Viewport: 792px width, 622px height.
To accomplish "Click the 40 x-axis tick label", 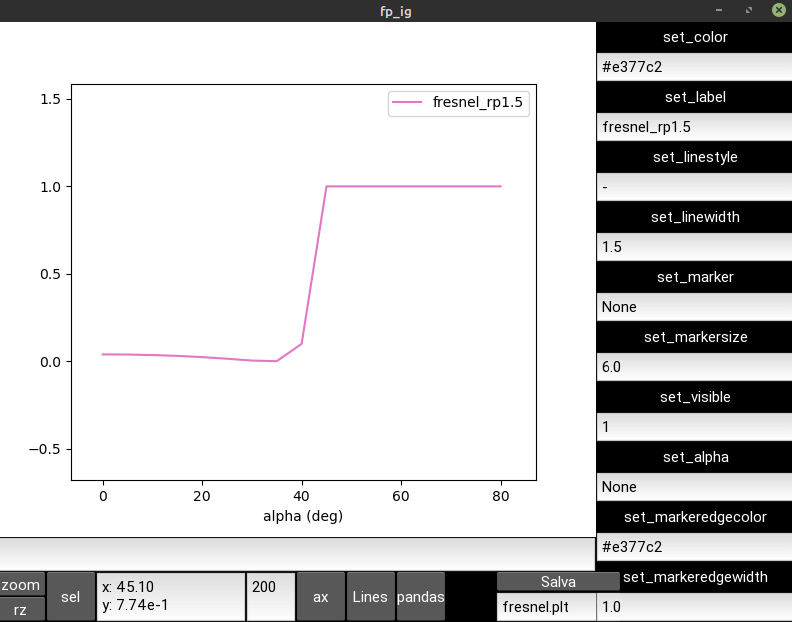I will click(302, 496).
